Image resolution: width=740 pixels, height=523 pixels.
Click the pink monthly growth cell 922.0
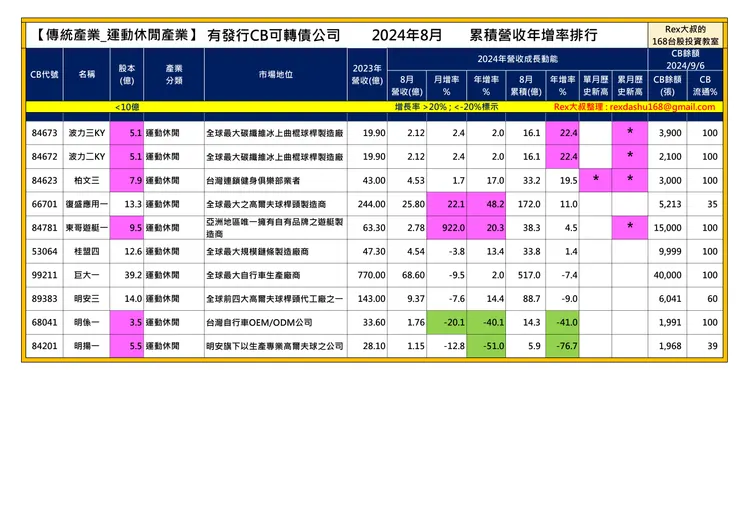click(x=446, y=228)
